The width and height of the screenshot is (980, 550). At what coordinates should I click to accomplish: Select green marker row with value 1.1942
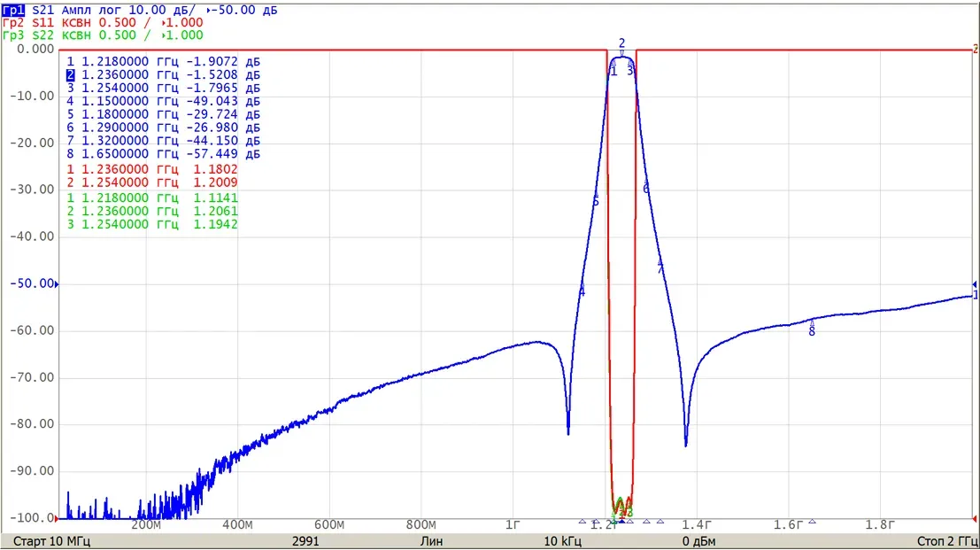(x=152, y=224)
